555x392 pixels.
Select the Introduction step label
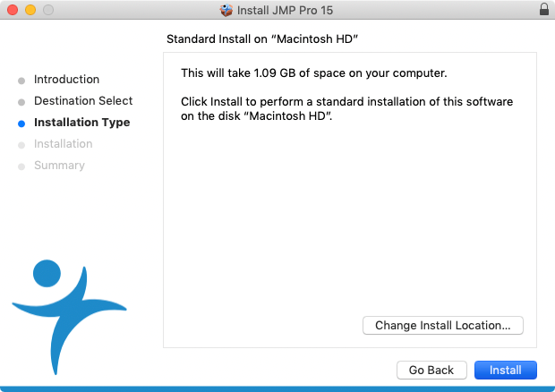point(66,80)
